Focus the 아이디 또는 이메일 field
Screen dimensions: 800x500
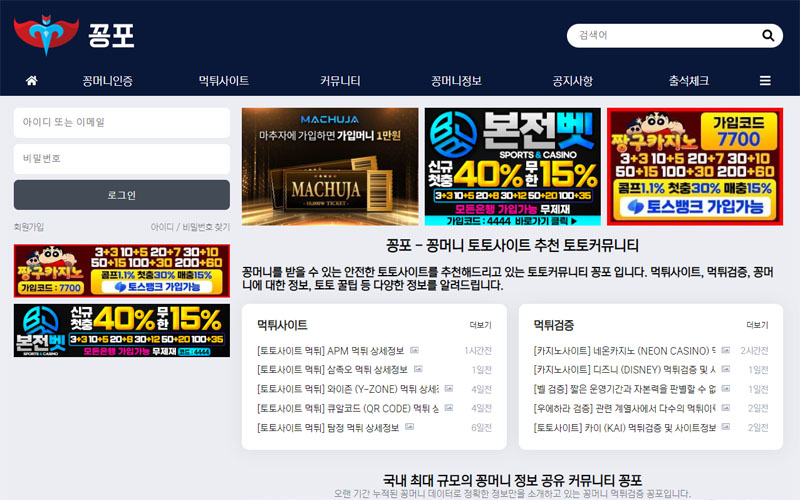122,122
